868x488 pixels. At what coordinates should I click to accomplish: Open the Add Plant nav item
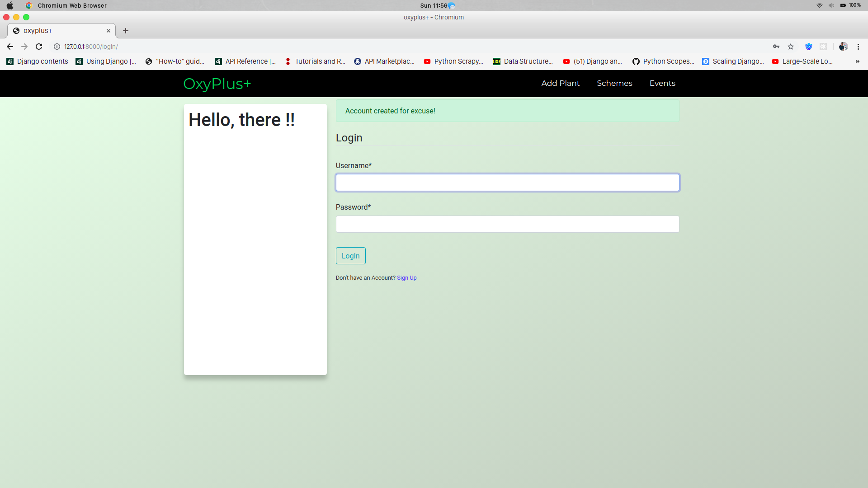tap(560, 83)
